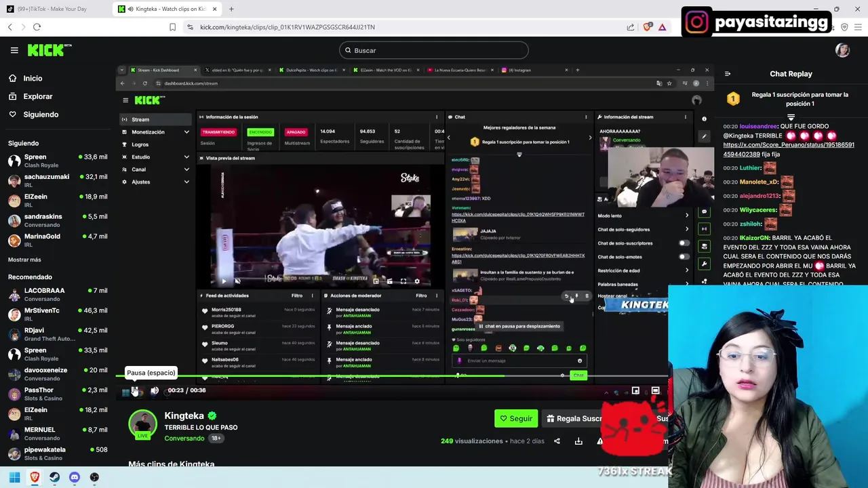Click the pinned position 1 badge in chat
This screenshot has height=488, width=868.
(x=733, y=99)
